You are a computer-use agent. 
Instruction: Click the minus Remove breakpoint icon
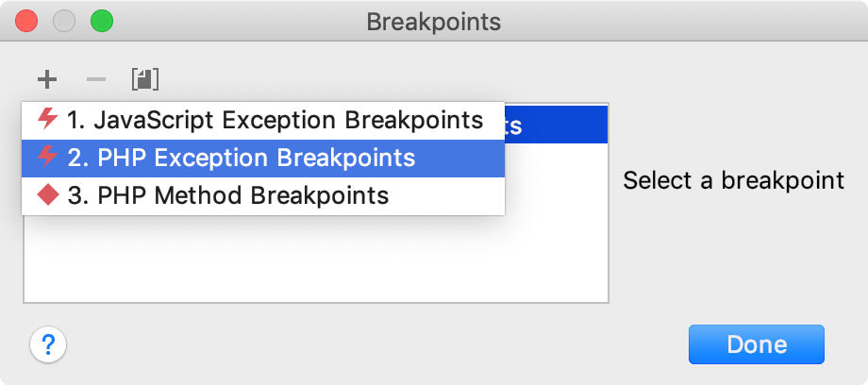[x=96, y=79]
